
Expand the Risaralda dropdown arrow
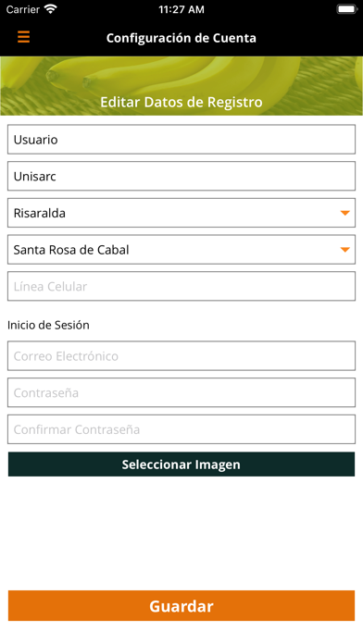[344, 213]
